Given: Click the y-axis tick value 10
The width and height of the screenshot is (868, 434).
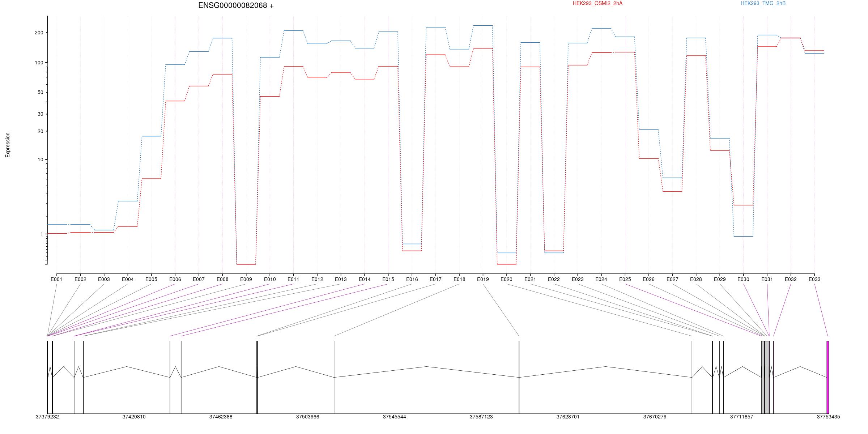Looking at the screenshot, I should [41, 159].
